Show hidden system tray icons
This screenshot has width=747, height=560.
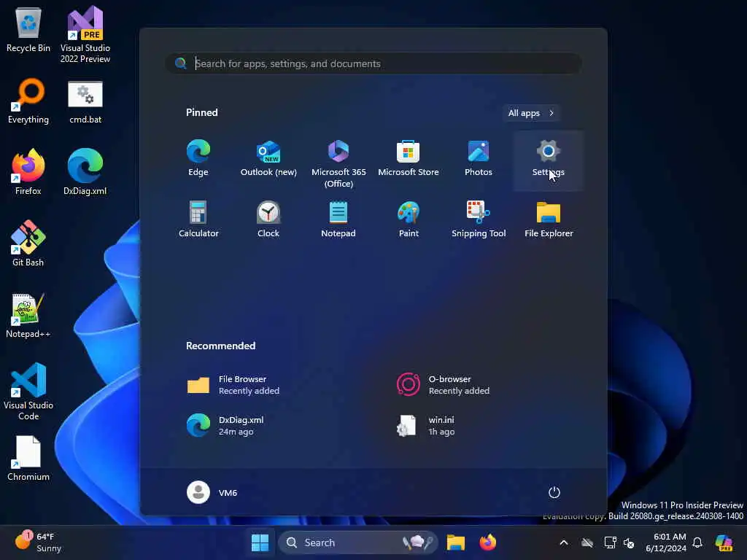pyautogui.click(x=564, y=542)
